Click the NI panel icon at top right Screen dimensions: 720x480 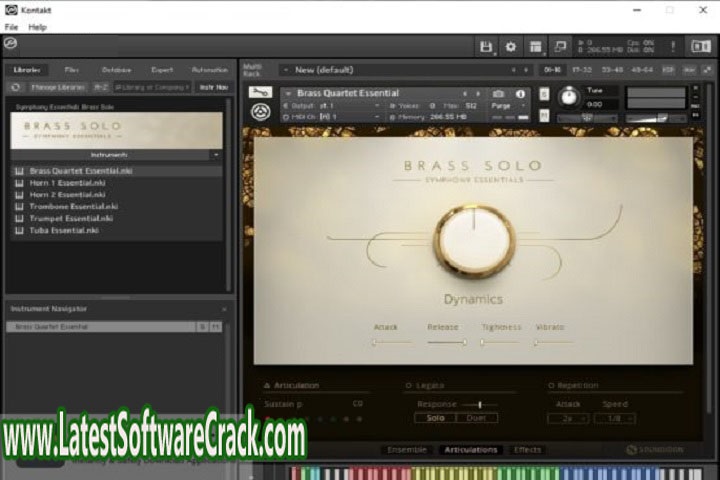tap(701, 46)
